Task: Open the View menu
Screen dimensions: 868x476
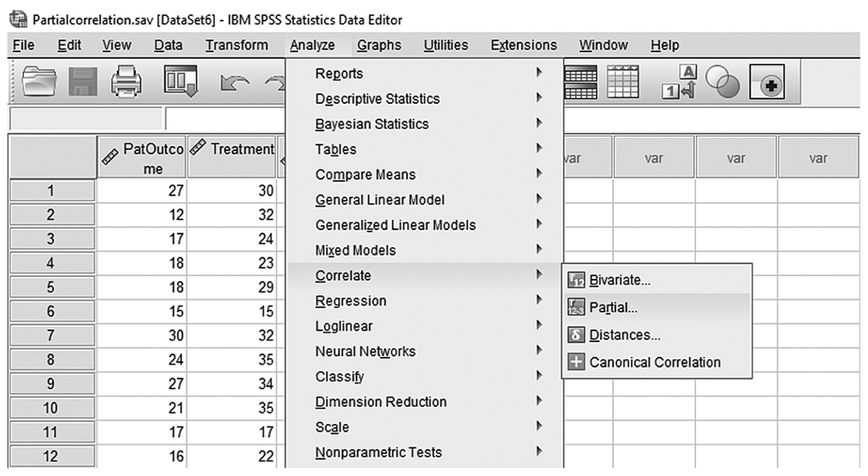Action: click(x=117, y=45)
